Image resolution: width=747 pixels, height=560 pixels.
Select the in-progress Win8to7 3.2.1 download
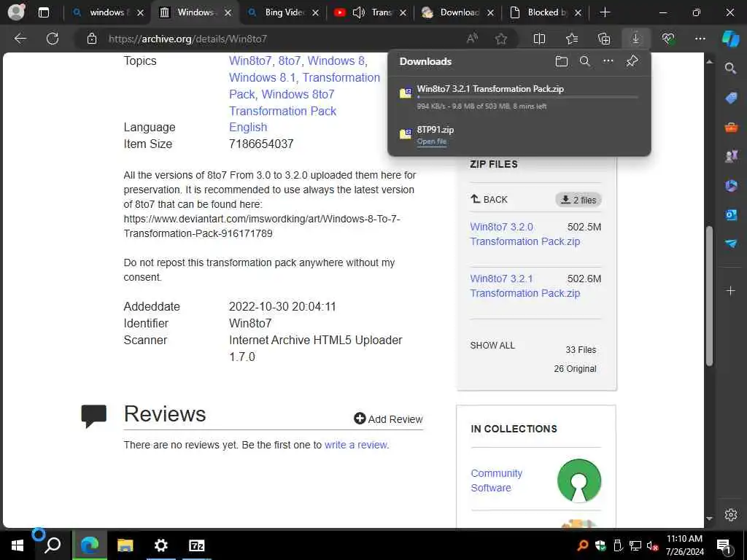[519, 97]
